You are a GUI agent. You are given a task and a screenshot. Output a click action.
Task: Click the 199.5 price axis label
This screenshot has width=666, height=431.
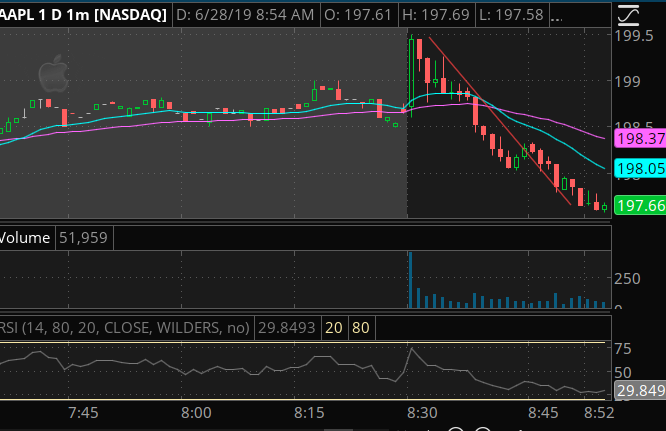pyautogui.click(x=634, y=36)
